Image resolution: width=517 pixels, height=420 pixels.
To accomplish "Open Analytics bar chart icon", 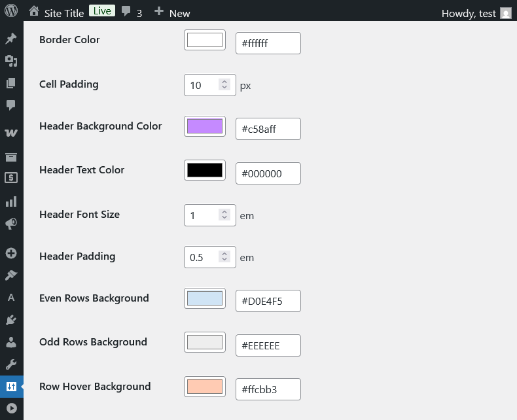I will (x=11, y=201).
